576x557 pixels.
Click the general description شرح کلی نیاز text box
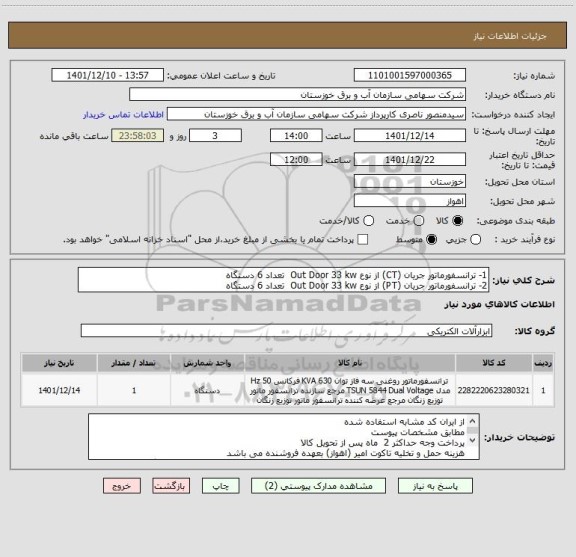click(284, 280)
